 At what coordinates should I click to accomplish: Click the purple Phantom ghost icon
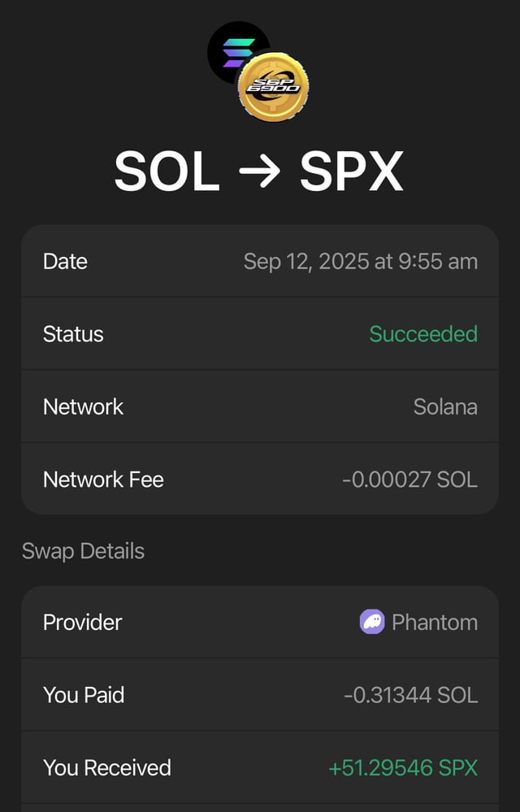372,623
